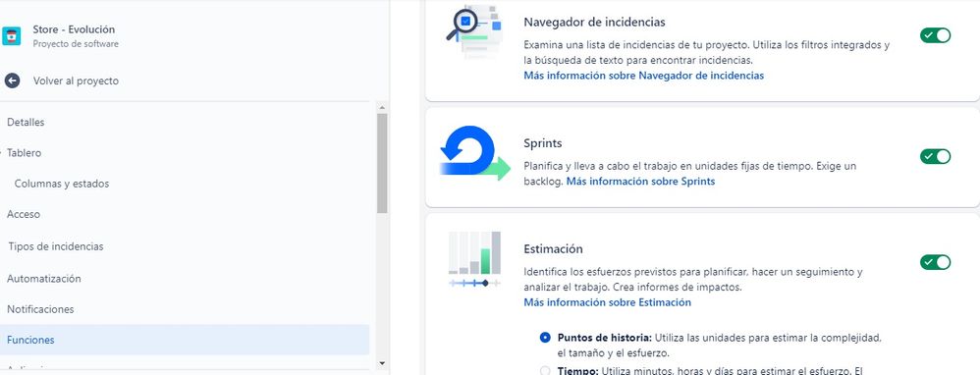Go to Acceso settings page

click(x=24, y=214)
